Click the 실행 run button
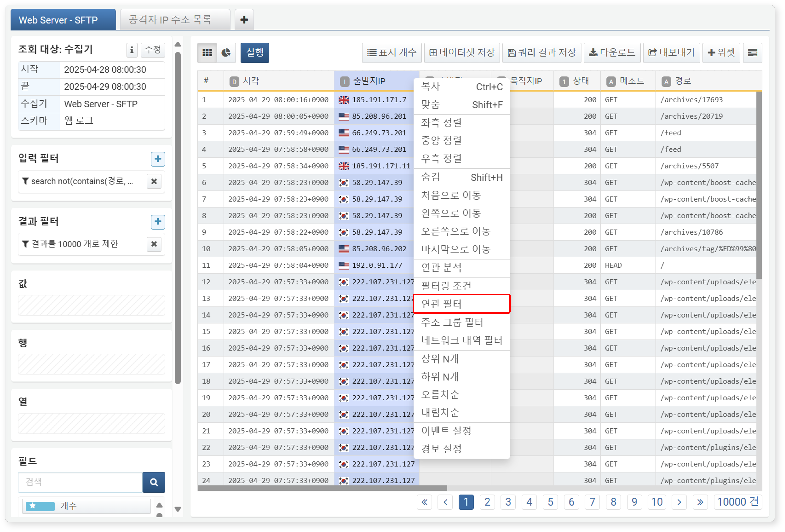This screenshot has height=532, width=785. pyautogui.click(x=255, y=53)
